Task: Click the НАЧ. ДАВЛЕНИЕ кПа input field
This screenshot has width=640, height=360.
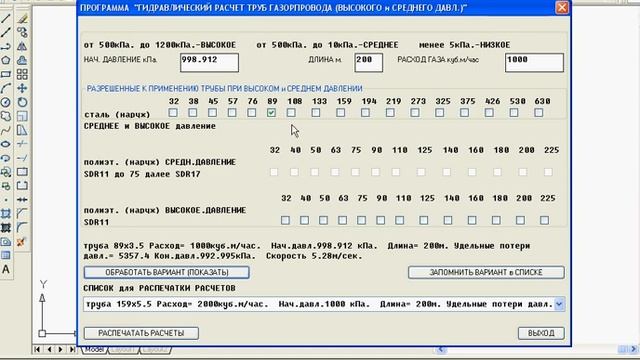Action: click(209, 62)
